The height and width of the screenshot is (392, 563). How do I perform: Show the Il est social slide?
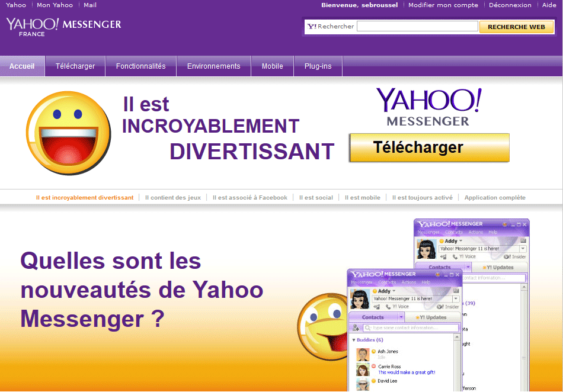pyautogui.click(x=316, y=198)
